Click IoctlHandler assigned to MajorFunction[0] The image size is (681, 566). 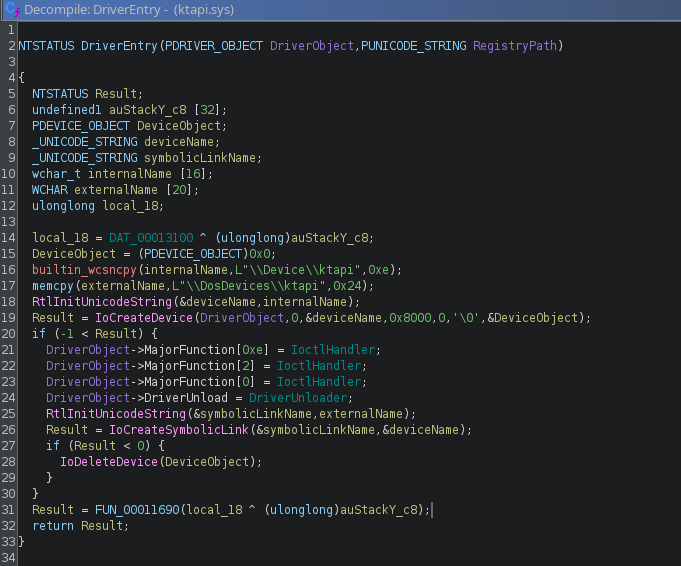click(x=319, y=382)
